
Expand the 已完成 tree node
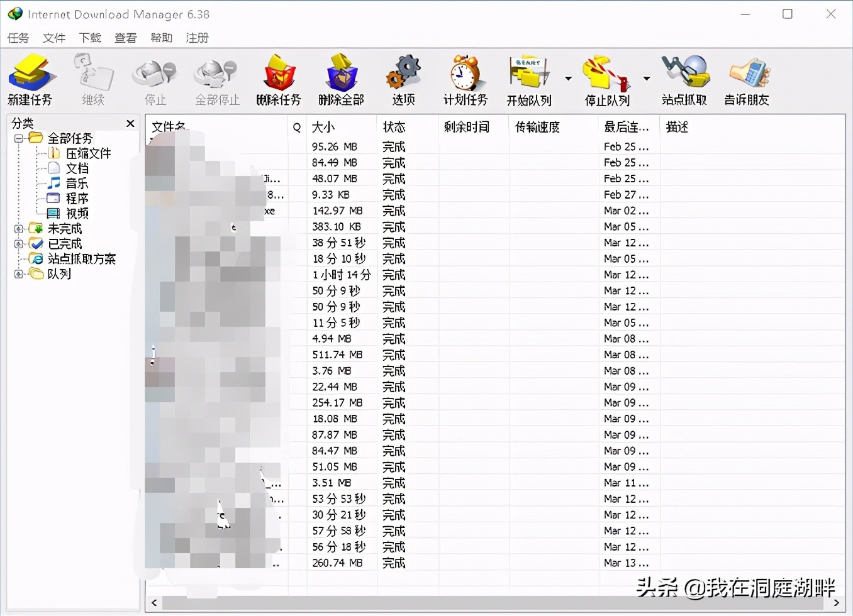click(19, 244)
